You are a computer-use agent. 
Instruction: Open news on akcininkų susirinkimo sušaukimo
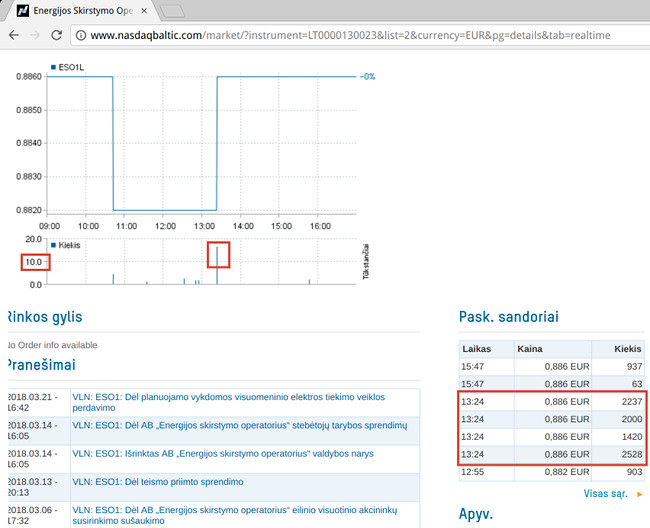pyautogui.click(x=235, y=515)
